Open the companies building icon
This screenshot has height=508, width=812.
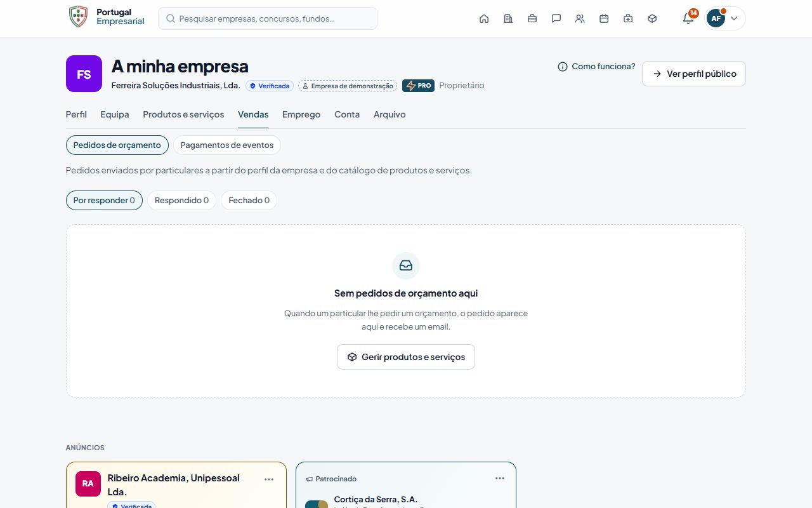click(x=508, y=18)
